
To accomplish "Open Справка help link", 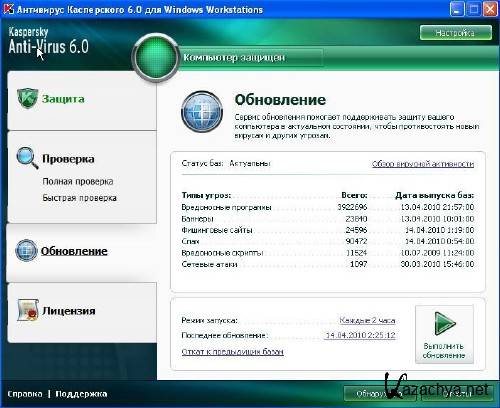I will pyautogui.click(x=25, y=394).
